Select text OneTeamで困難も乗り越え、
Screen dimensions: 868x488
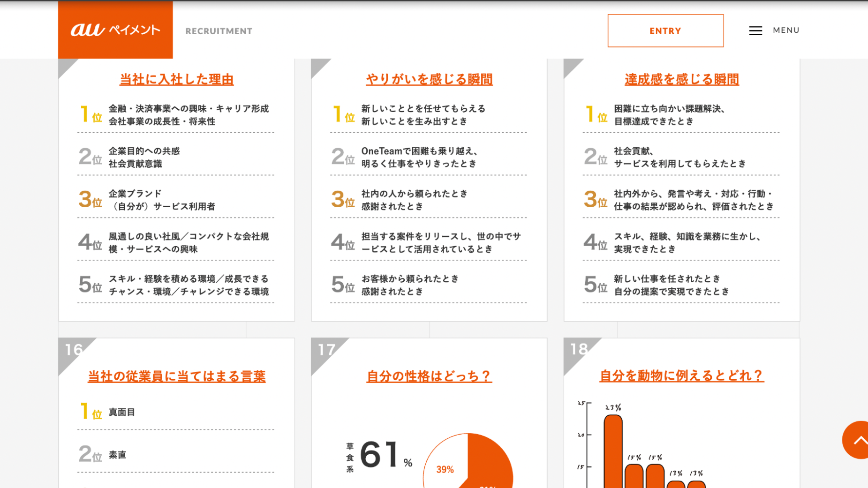point(420,151)
